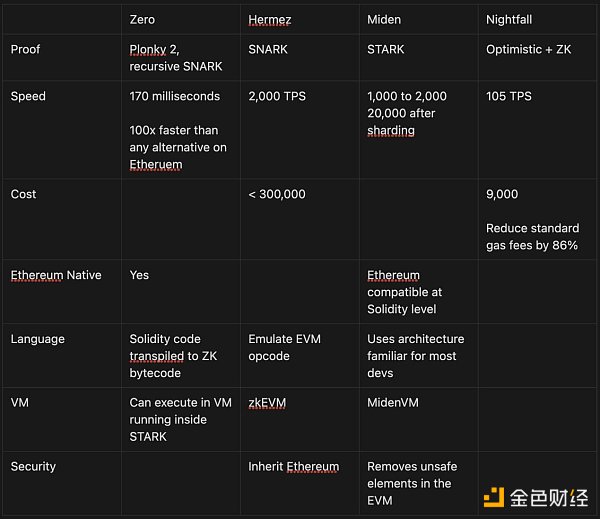This screenshot has height=519, width=600.
Task: Click the "< 300,000" cost cell
Action: click(277, 194)
